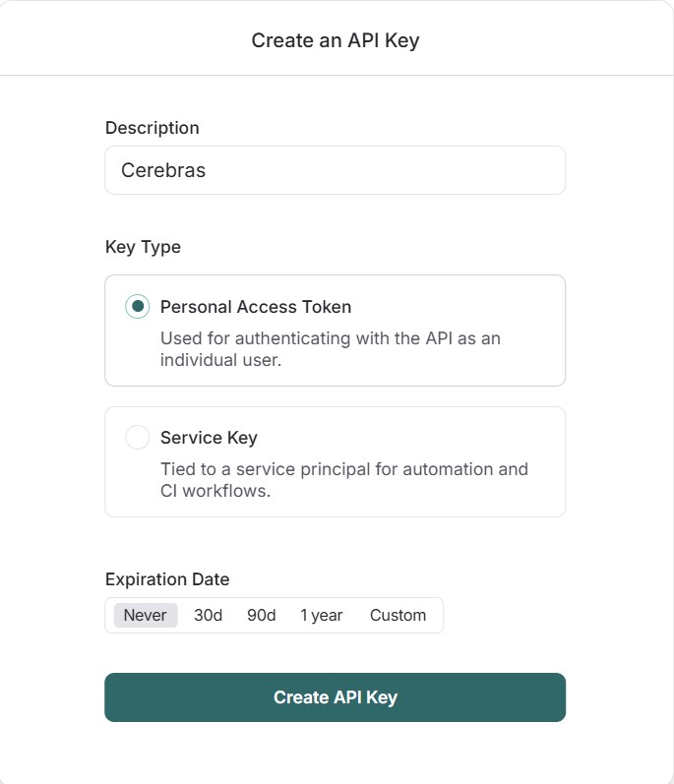This screenshot has width=674, height=784.
Task: Open the Custom expiration option
Action: click(398, 615)
